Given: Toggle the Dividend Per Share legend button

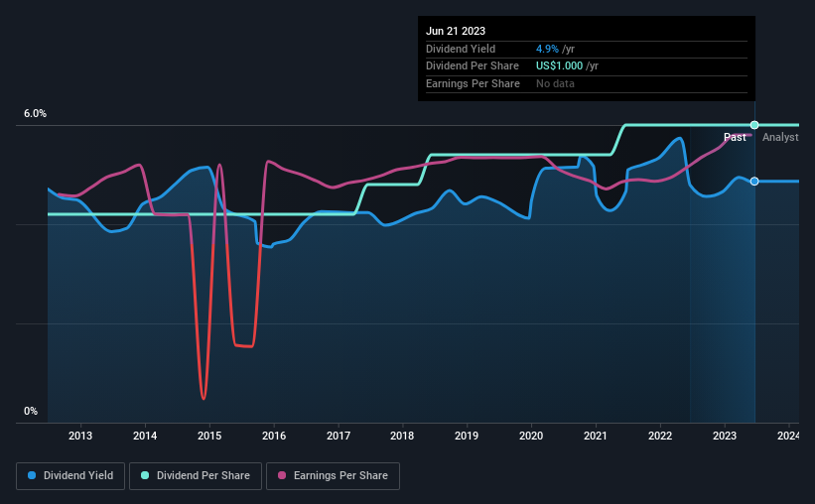Looking at the screenshot, I should tap(196, 476).
